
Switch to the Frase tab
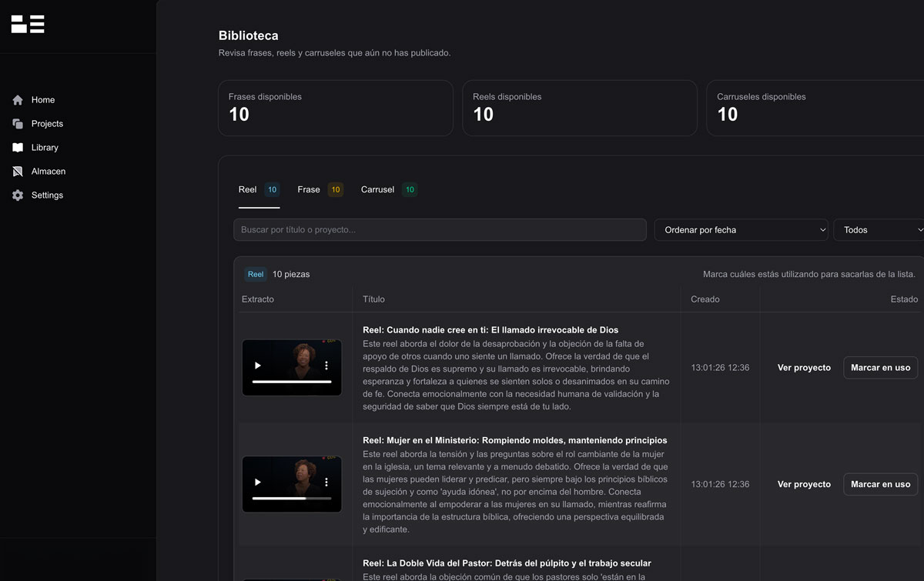point(308,189)
